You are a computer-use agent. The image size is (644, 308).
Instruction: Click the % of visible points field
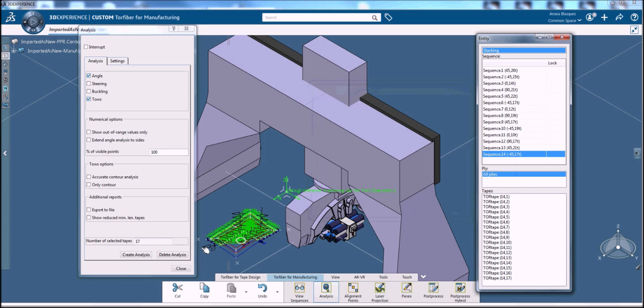point(169,152)
